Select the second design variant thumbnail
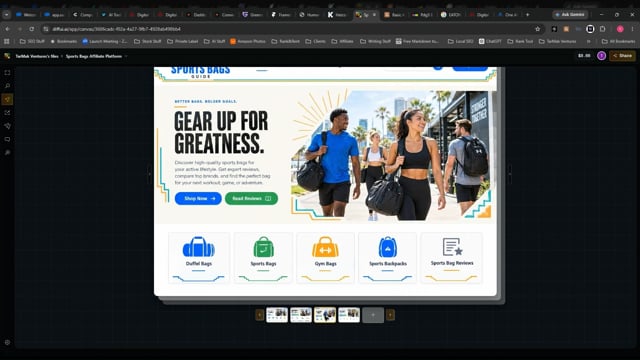This screenshot has height=360, width=640. 301,315
